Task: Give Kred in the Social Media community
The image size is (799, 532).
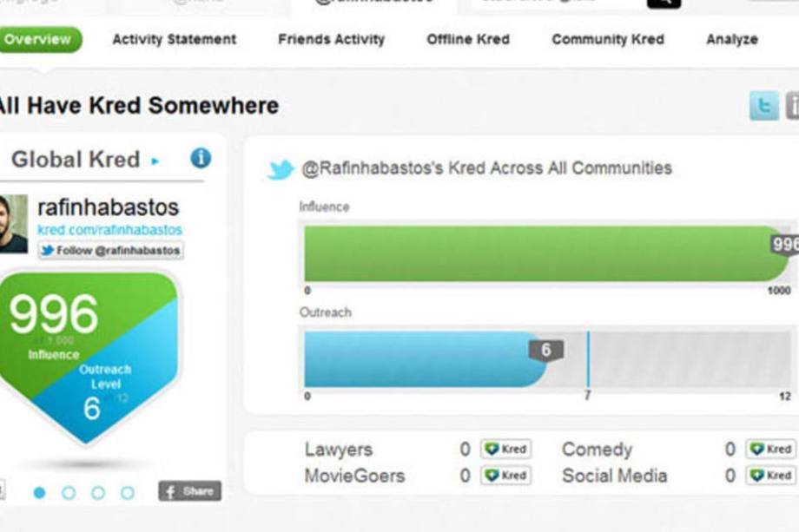Action: 770,476
